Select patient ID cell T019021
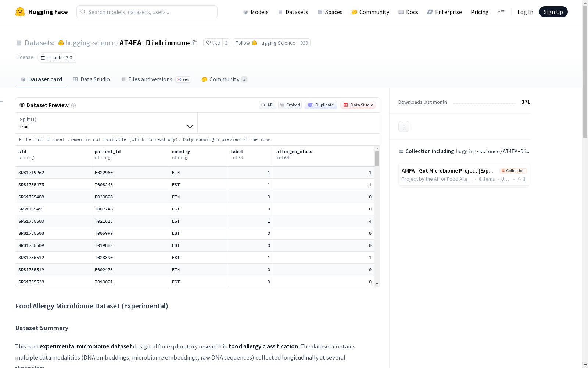 pyautogui.click(x=130, y=282)
